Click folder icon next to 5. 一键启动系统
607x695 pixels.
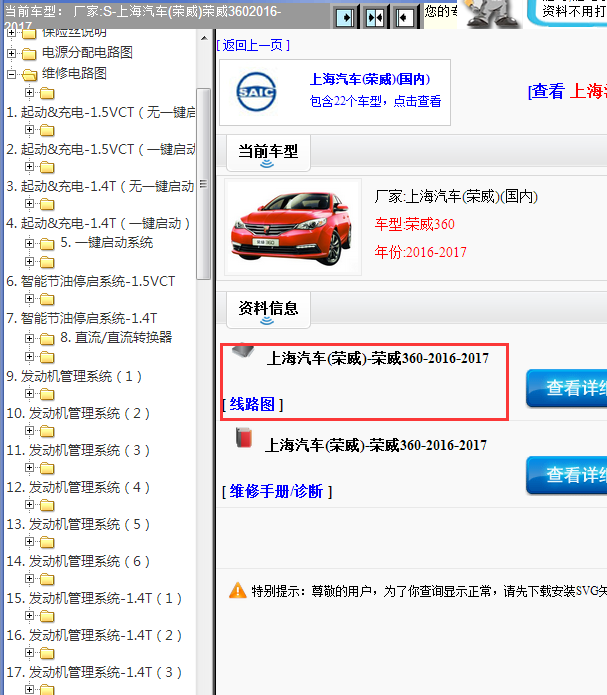(47, 244)
